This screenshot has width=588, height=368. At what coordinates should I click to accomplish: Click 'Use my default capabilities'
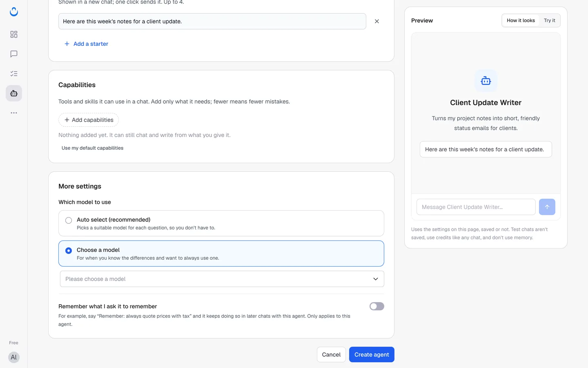[92, 148]
